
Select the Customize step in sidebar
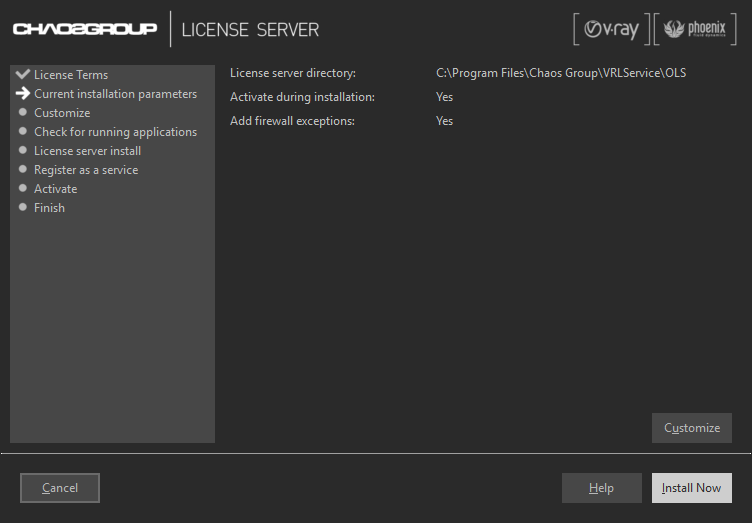click(62, 113)
